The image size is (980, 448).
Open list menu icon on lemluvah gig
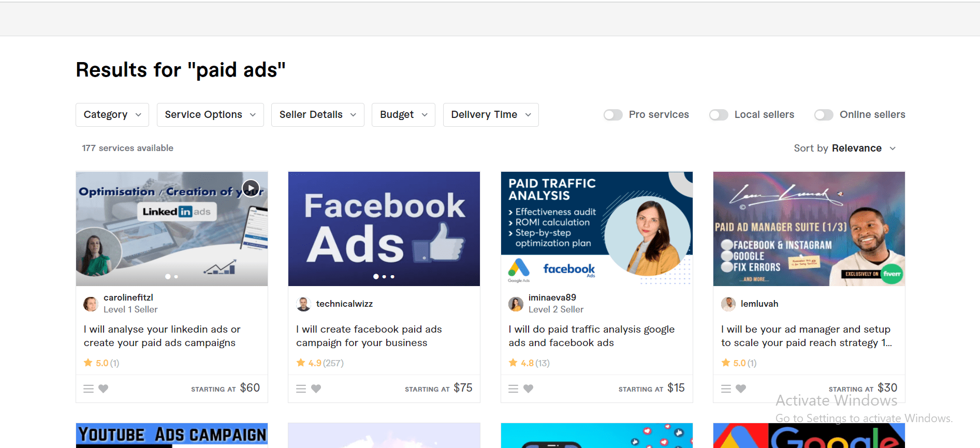pyautogui.click(x=726, y=389)
